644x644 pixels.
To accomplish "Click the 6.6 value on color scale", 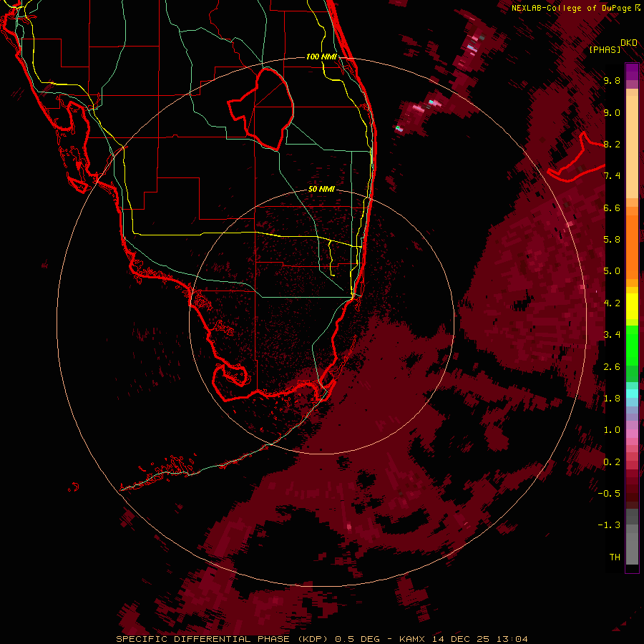I will pyautogui.click(x=612, y=208).
